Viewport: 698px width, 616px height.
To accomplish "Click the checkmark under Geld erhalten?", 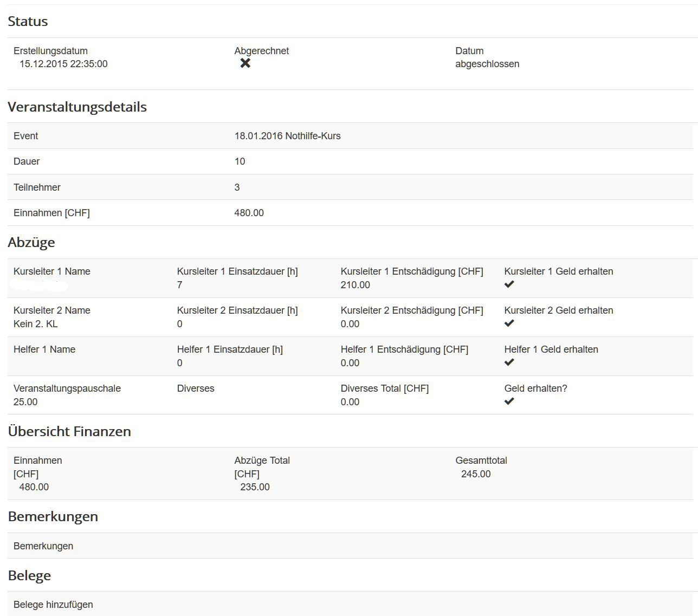I will point(509,401).
